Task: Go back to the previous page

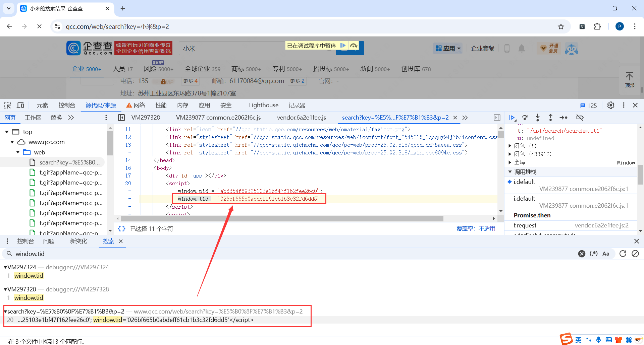Action: click(9, 26)
